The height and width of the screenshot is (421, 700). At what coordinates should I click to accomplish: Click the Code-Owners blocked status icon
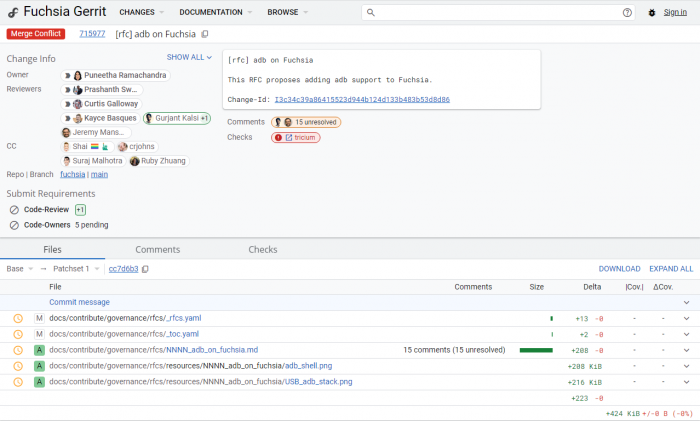pos(14,225)
